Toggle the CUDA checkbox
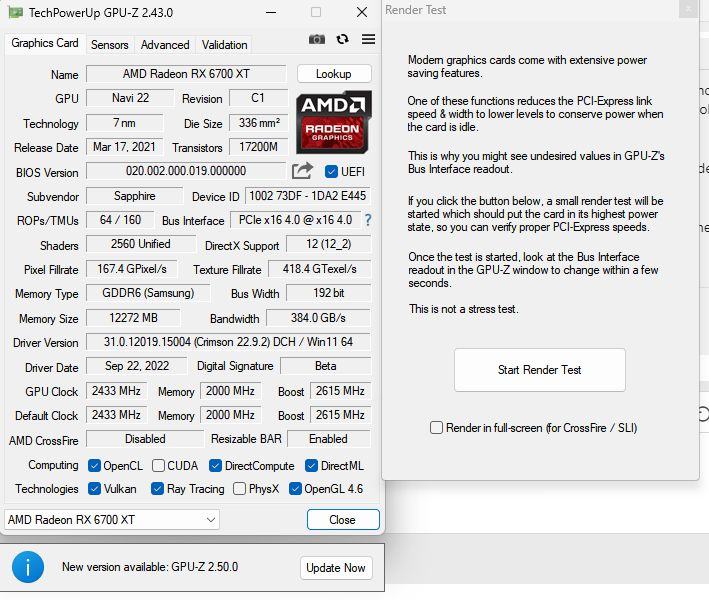This screenshot has height=600, width=709. 158,466
